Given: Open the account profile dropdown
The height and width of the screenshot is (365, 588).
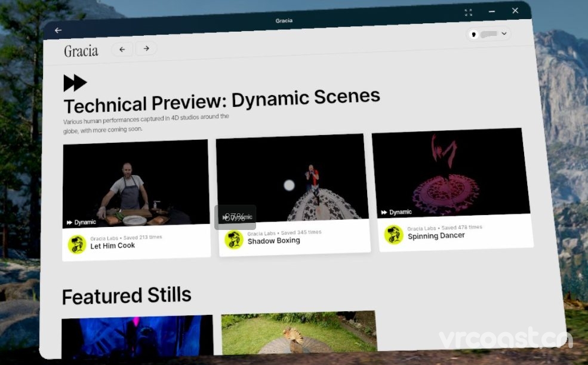Looking at the screenshot, I should pos(488,34).
